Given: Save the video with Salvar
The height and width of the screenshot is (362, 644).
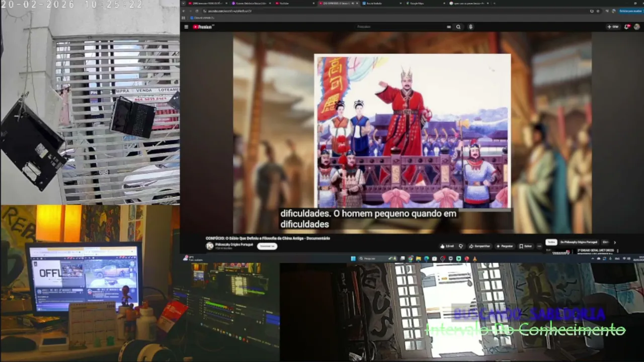Looking at the screenshot, I should pyautogui.click(x=526, y=246).
